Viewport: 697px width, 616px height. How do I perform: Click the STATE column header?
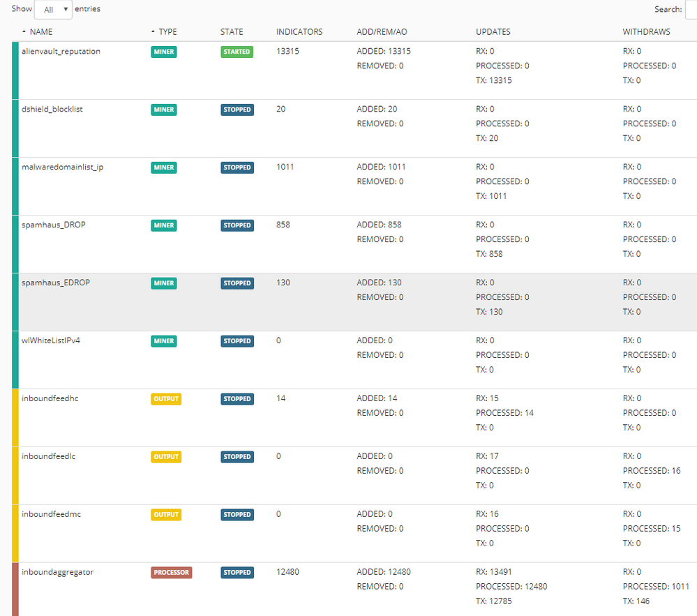[232, 32]
